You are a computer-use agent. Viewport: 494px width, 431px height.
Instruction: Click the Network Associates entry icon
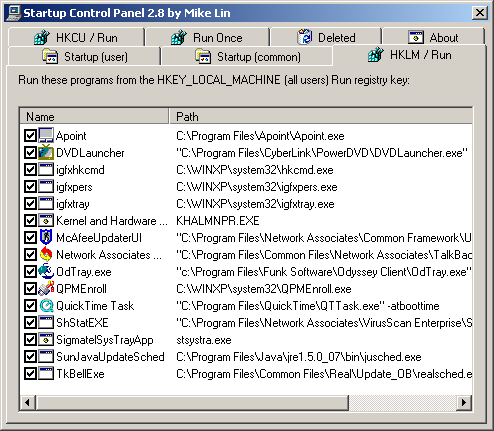click(46, 255)
